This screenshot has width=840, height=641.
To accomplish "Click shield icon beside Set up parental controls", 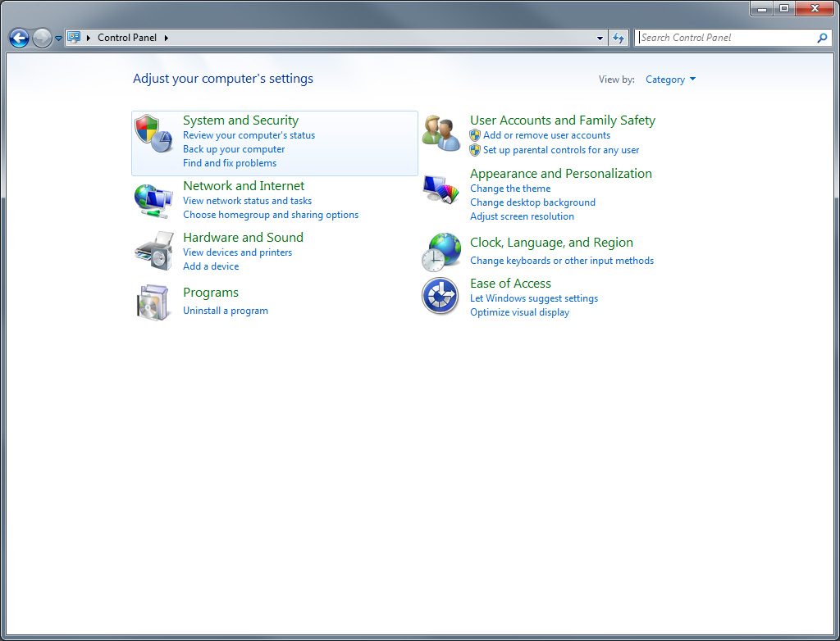I will (x=475, y=150).
